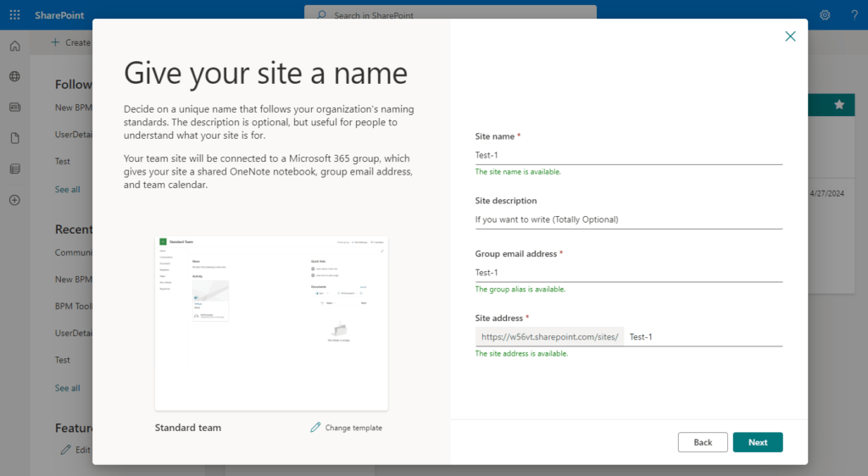This screenshot has height=476, width=868.
Task: Open the news icon in sidebar
Action: (x=15, y=108)
